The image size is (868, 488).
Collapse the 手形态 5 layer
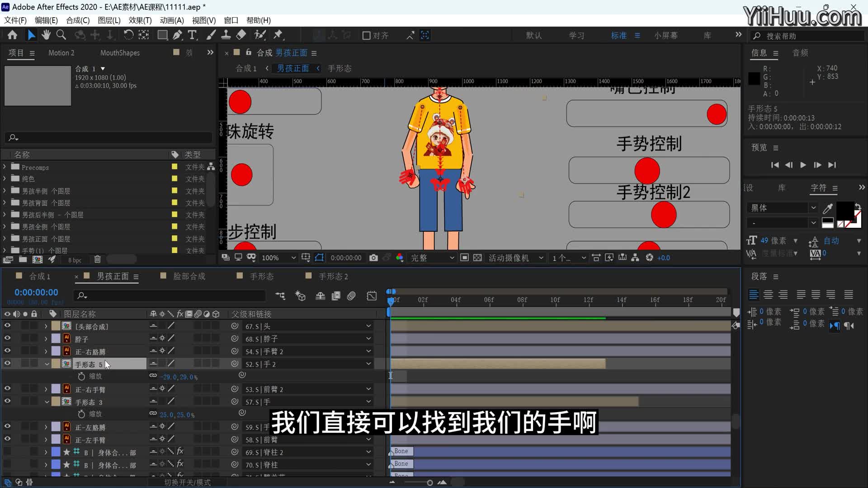(x=47, y=364)
